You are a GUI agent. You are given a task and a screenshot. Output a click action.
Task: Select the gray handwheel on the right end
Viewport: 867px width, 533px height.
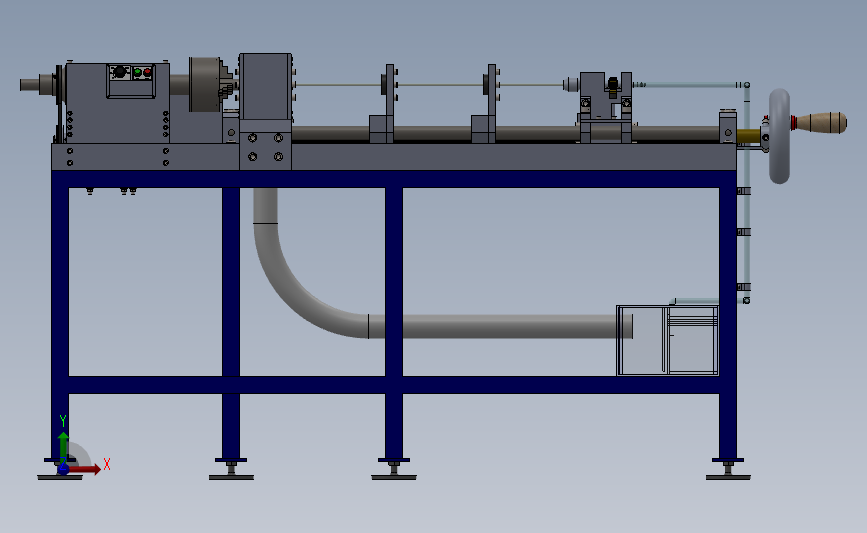[x=779, y=136]
